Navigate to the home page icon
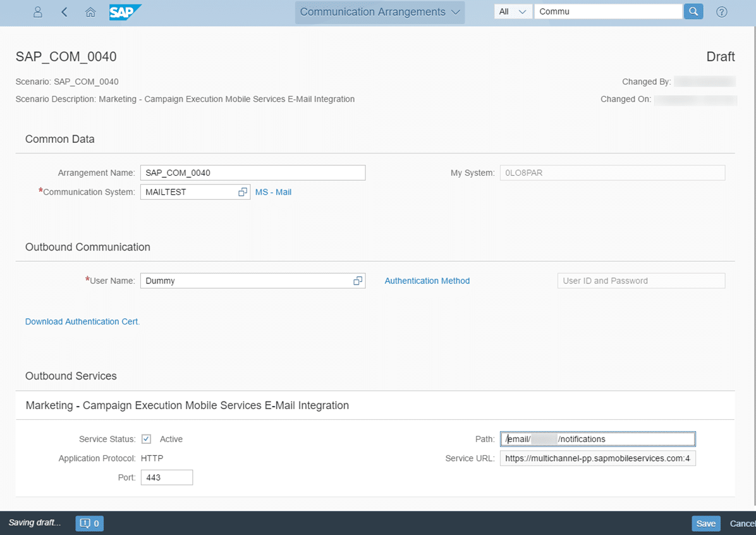Image resolution: width=756 pixels, height=535 pixels. point(90,12)
